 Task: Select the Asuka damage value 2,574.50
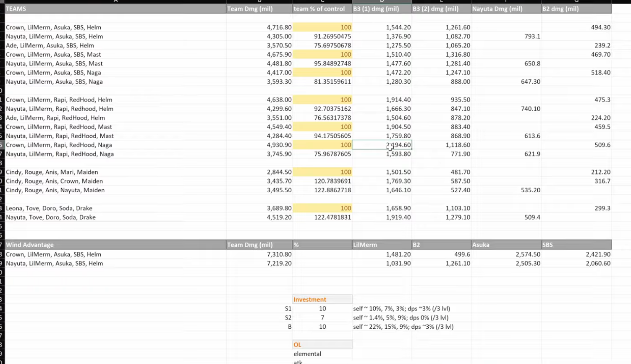point(506,254)
